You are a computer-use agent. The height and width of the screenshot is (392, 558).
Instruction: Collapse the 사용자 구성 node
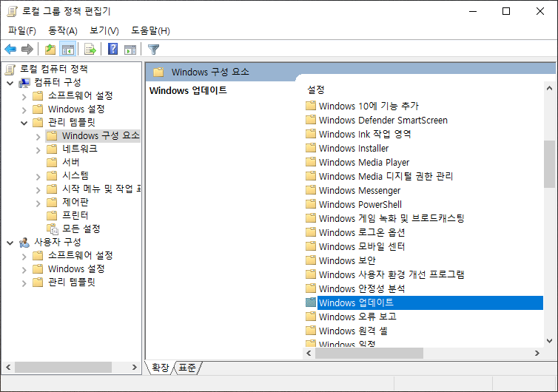pyautogui.click(x=10, y=243)
